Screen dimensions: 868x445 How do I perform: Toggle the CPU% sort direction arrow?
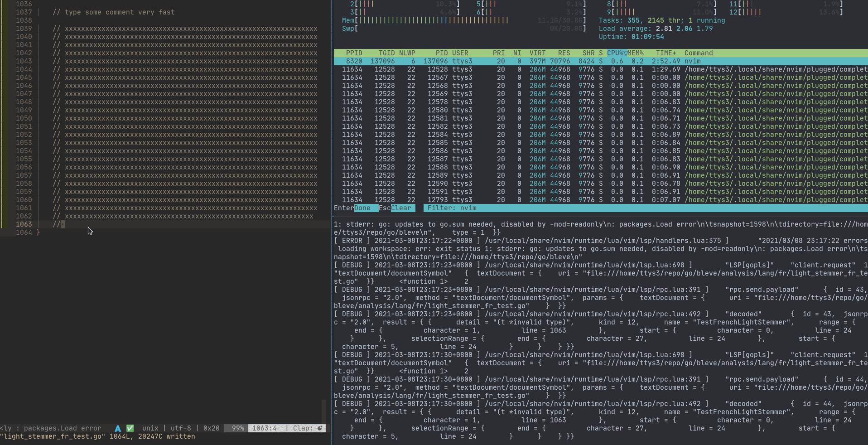[627, 53]
